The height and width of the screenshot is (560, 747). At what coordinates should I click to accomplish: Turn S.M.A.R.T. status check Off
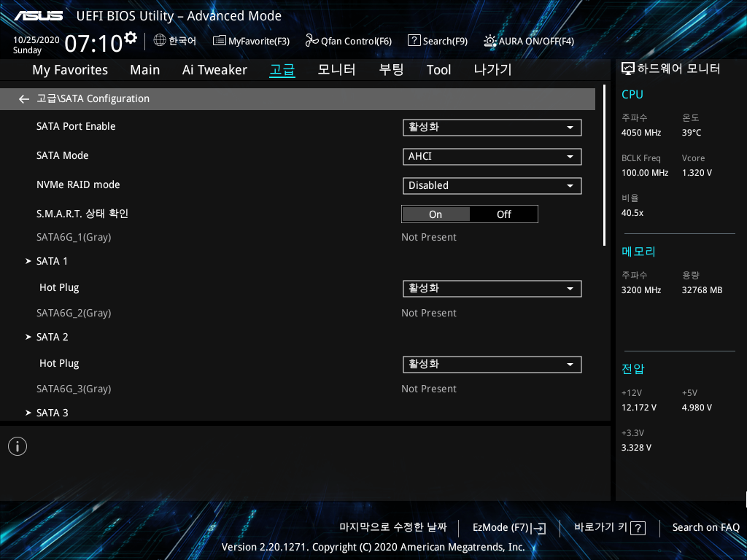coord(504,214)
